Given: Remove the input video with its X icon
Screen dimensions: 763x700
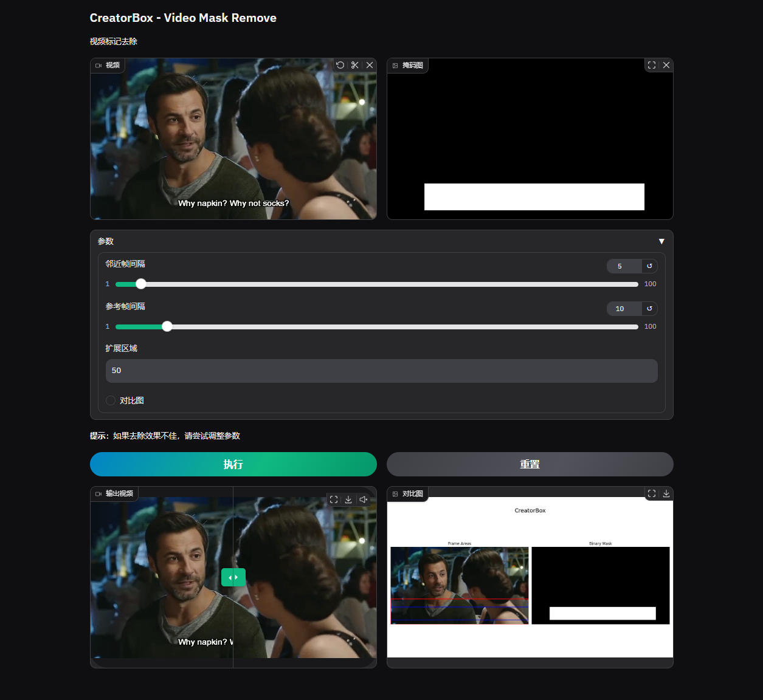Looking at the screenshot, I should click(x=370, y=65).
